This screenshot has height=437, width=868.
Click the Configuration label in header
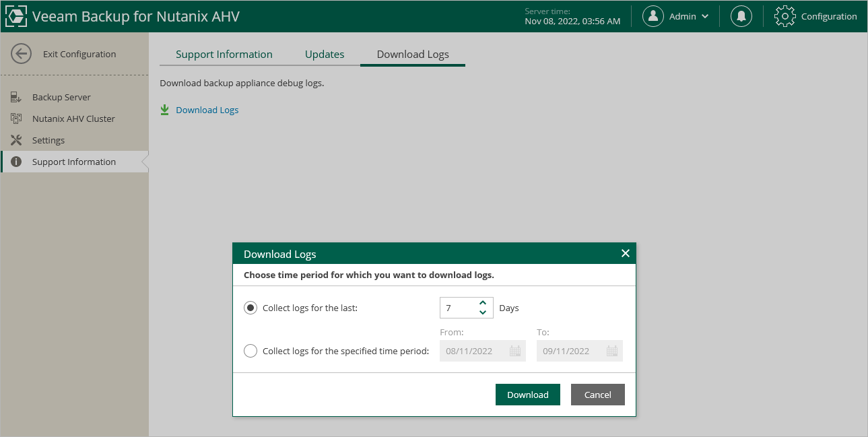(829, 16)
